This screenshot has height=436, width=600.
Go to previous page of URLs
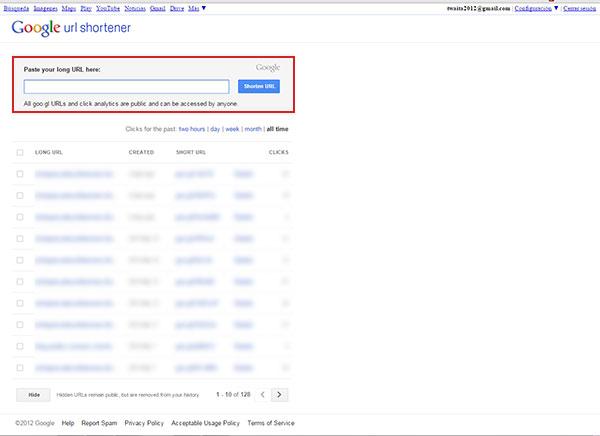263,394
